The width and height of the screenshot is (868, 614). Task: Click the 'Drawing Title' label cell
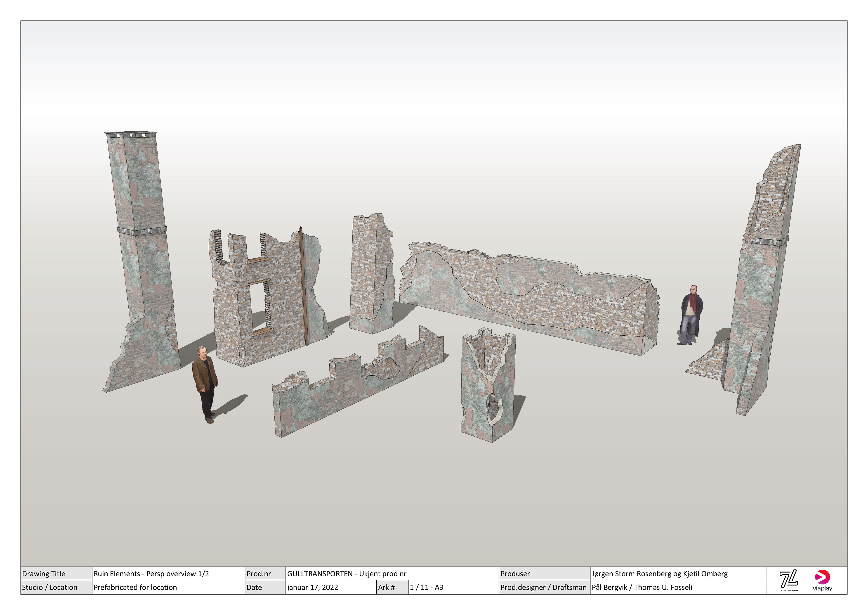(44, 574)
